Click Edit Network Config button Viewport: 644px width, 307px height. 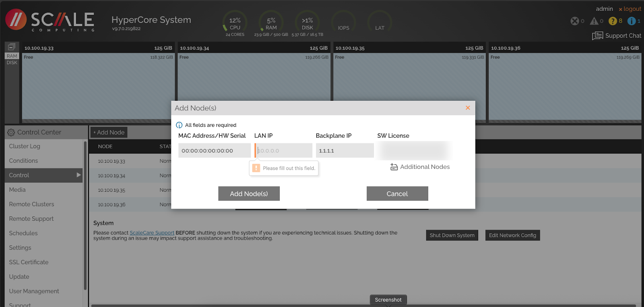coord(512,235)
